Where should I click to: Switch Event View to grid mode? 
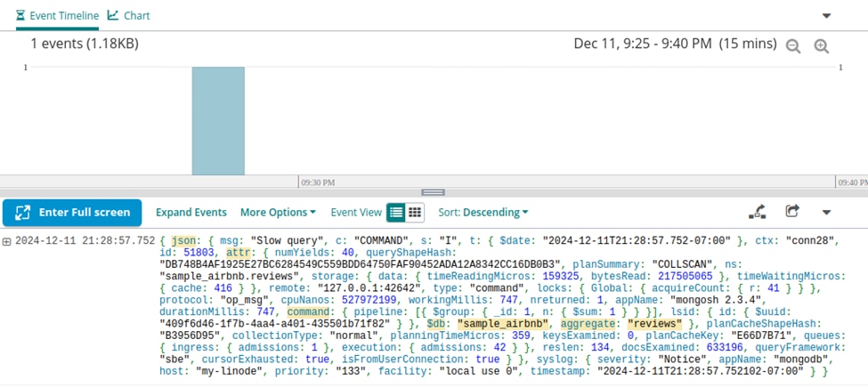415,213
